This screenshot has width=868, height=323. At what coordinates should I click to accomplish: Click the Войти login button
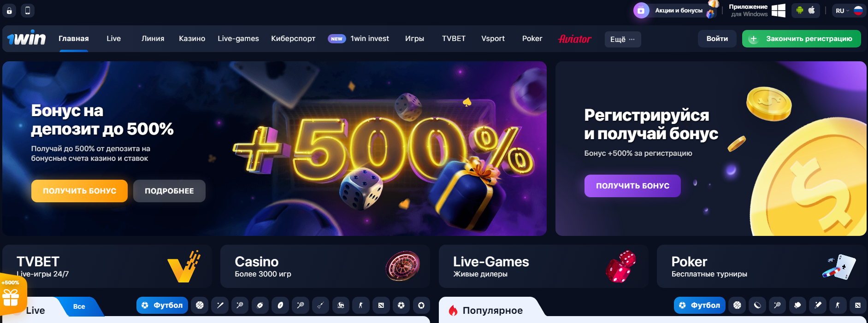pyautogui.click(x=717, y=39)
